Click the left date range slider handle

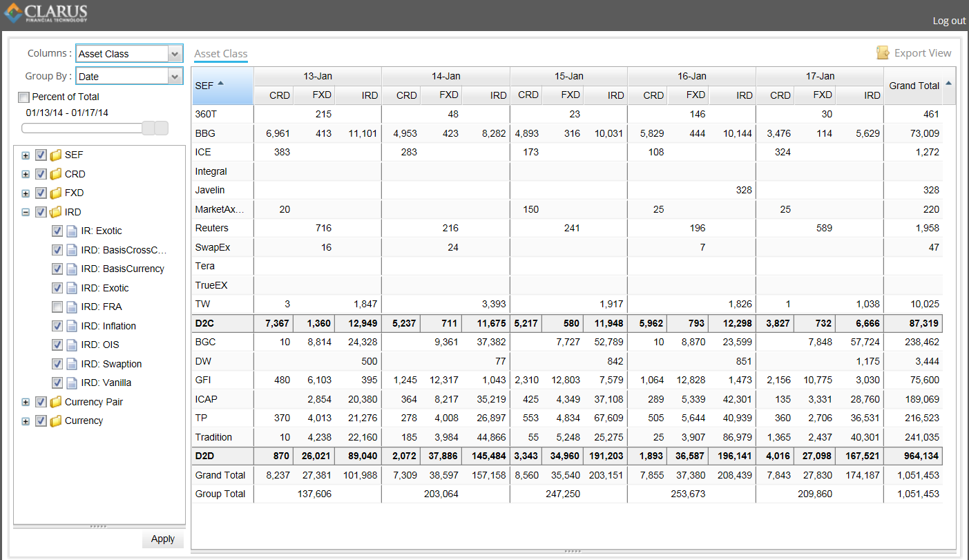[148, 128]
